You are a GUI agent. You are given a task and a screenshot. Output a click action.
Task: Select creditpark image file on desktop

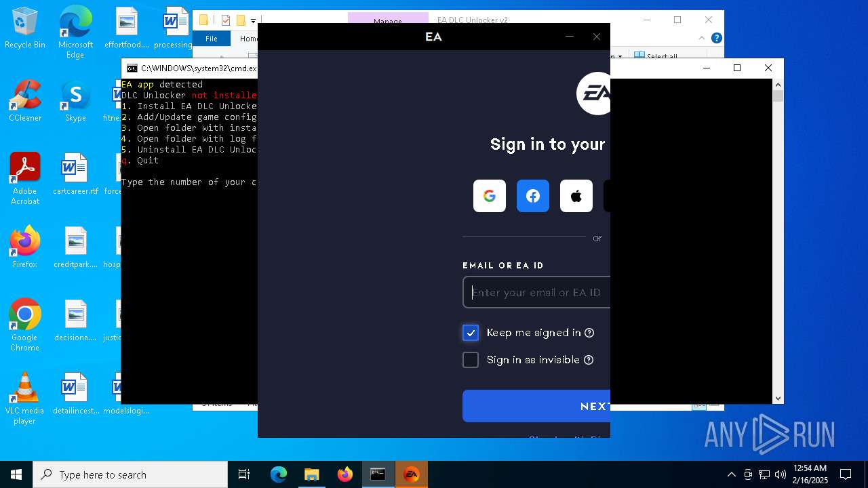[75, 247]
